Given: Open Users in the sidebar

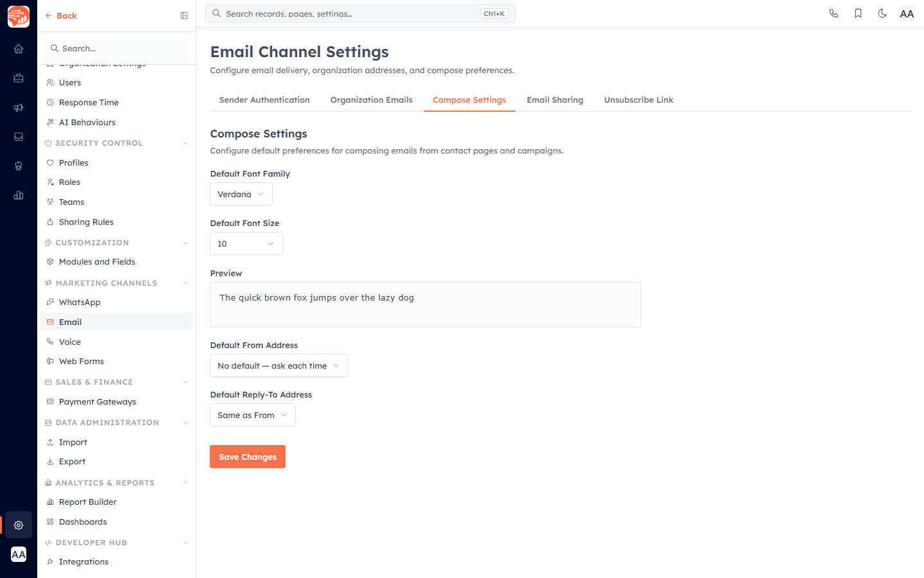Looking at the screenshot, I should 116,83.
